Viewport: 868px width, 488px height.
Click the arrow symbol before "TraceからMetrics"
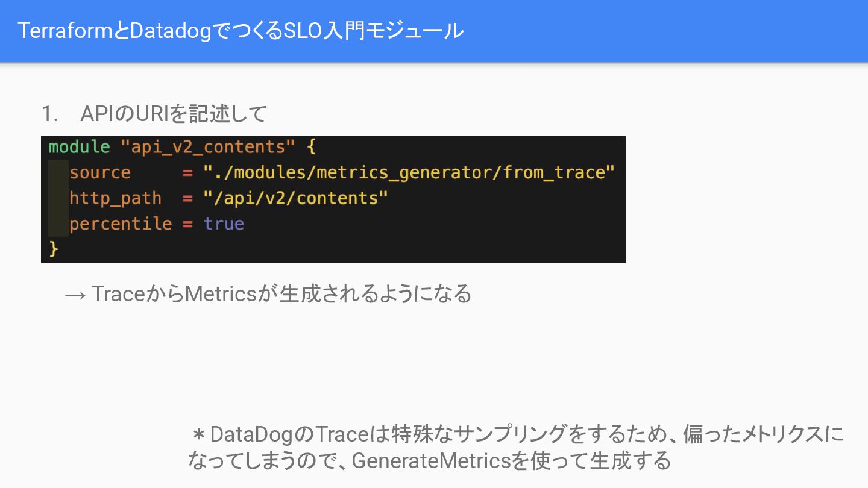(75, 295)
